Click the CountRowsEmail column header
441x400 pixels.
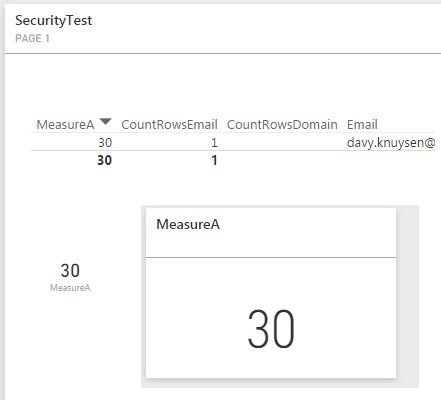pos(169,125)
